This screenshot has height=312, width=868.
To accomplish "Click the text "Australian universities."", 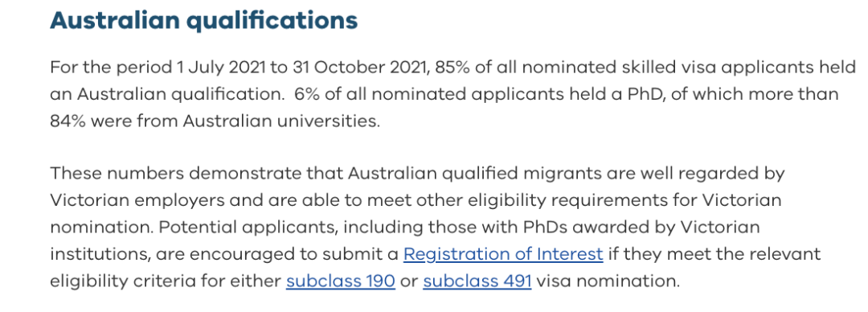I will point(282,121).
